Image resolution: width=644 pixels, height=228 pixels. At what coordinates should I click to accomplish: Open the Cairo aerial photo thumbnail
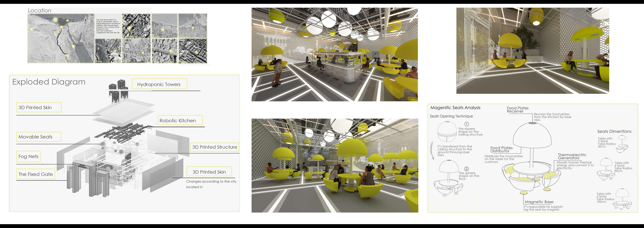108,51
